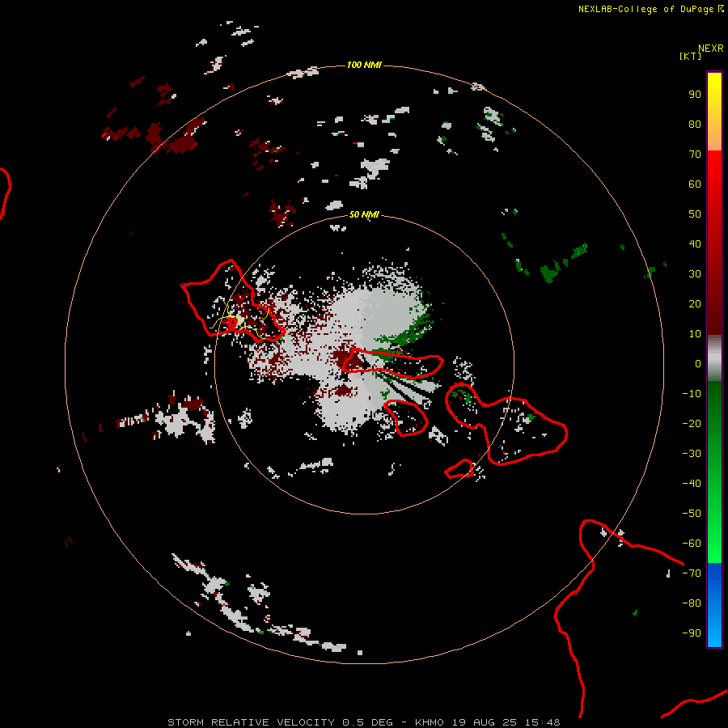This screenshot has width=728, height=728.
Task: Click the yellow top segment of color bar
Action: (x=714, y=112)
